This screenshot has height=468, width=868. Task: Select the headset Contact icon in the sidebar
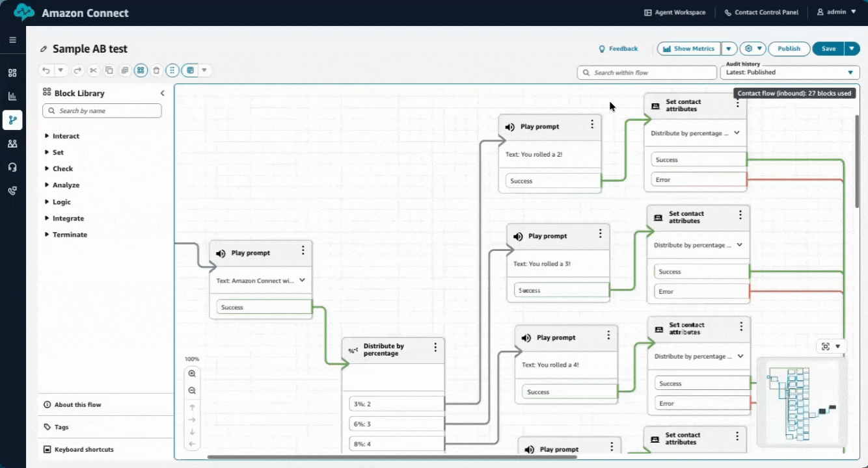tap(12, 167)
